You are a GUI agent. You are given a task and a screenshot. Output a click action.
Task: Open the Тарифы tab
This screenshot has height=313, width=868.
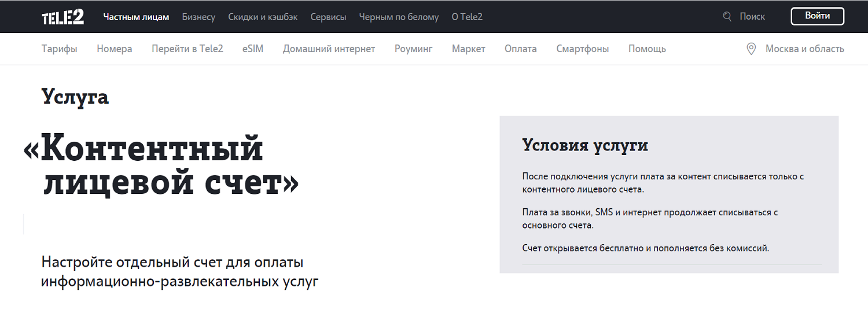[59, 49]
